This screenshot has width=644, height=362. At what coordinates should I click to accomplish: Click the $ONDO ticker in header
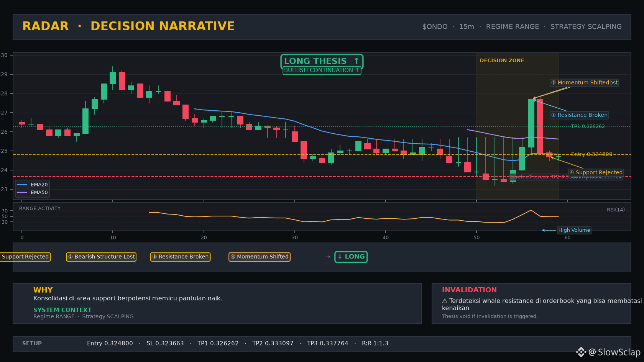pyautogui.click(x=435, y=27)
